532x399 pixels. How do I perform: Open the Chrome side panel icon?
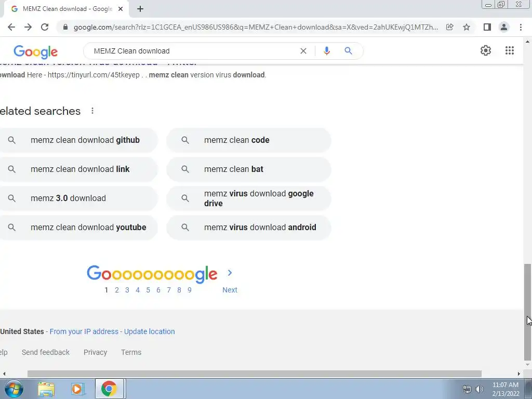pos(487,27)
